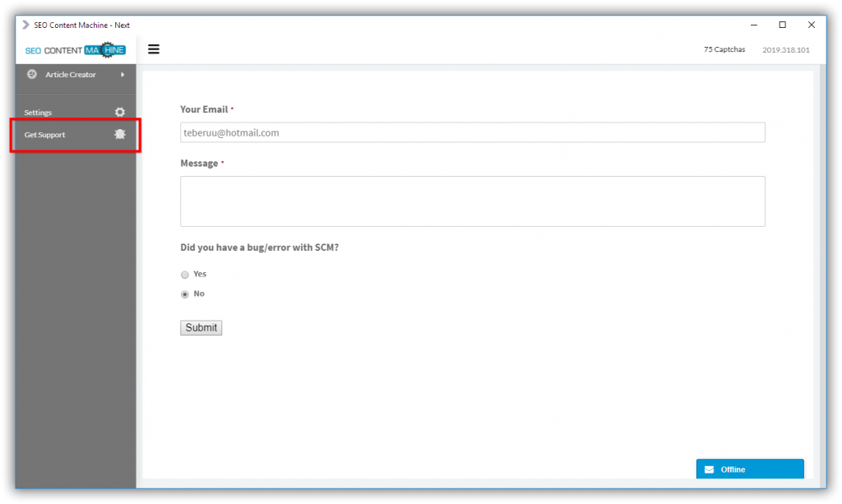This screenshot has height=504, width=842.
Task: Toggle the hamburger menu icon
Action: (154, 49)
